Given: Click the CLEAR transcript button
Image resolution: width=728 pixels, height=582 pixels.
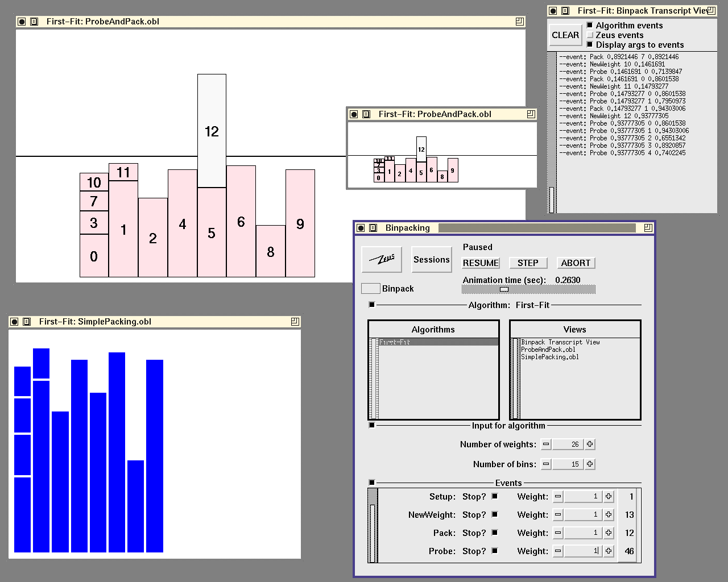Looking at the screenshot, I should 565,35.
